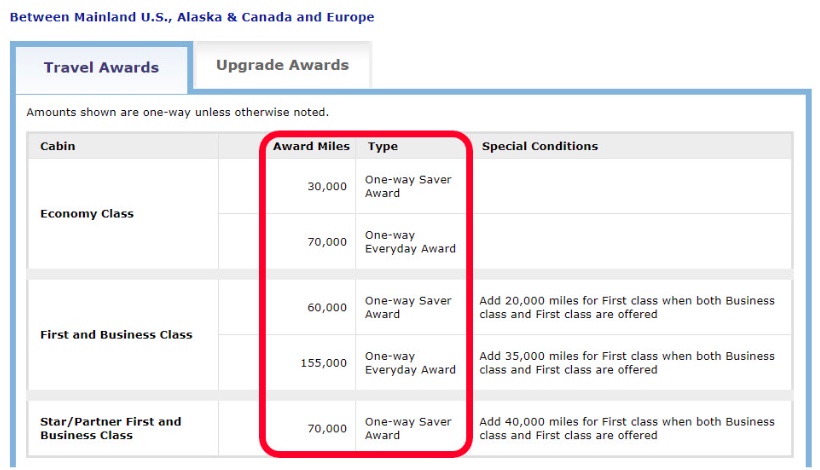Click the Type column header
This screenshot has width=820, height=470.
point(382,146)
